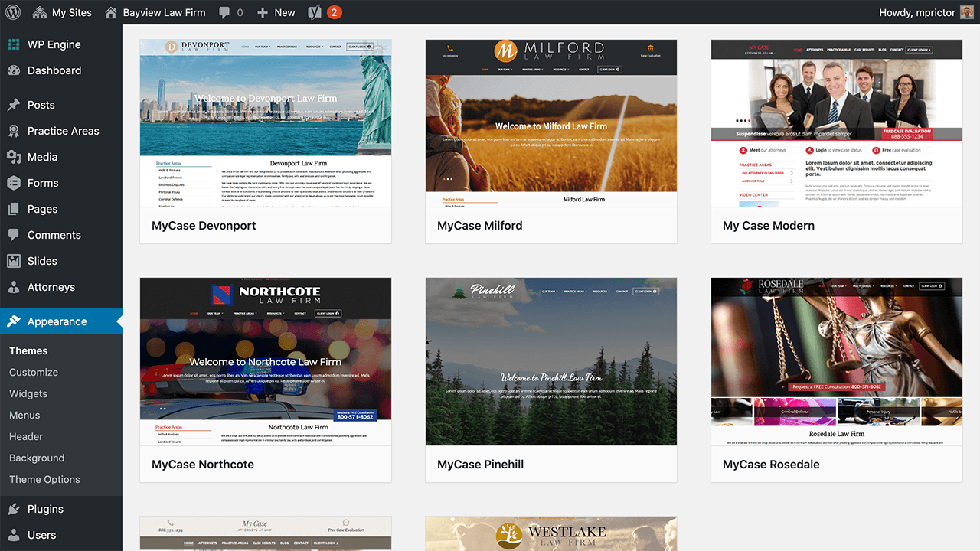Select "Customize" under Appearance
This screenshot has height=551, width=980.
tap(33, 372)
